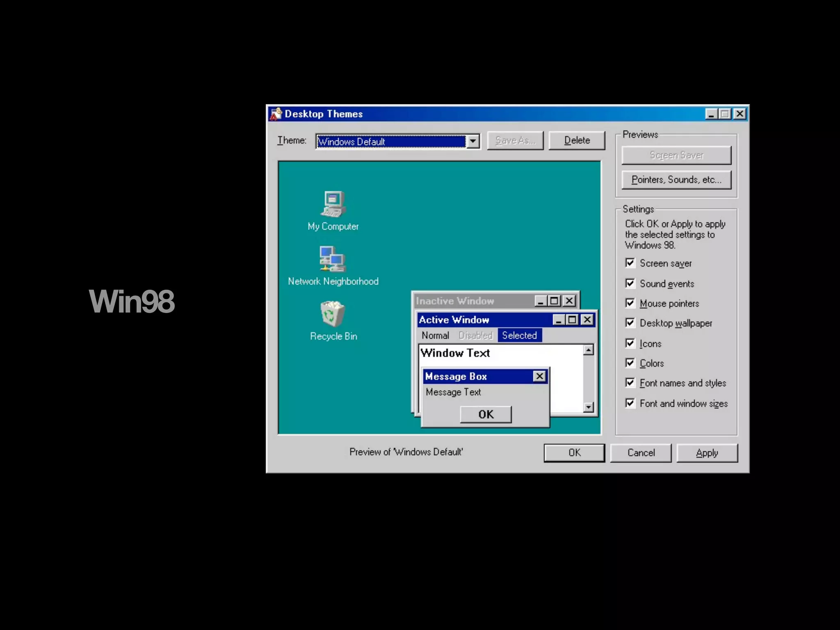Select the Network Neighborhood icon in preview
Image resolution: width=840 pixels, height=630 pixels.
pyautogui.click(x=333, y=259)
